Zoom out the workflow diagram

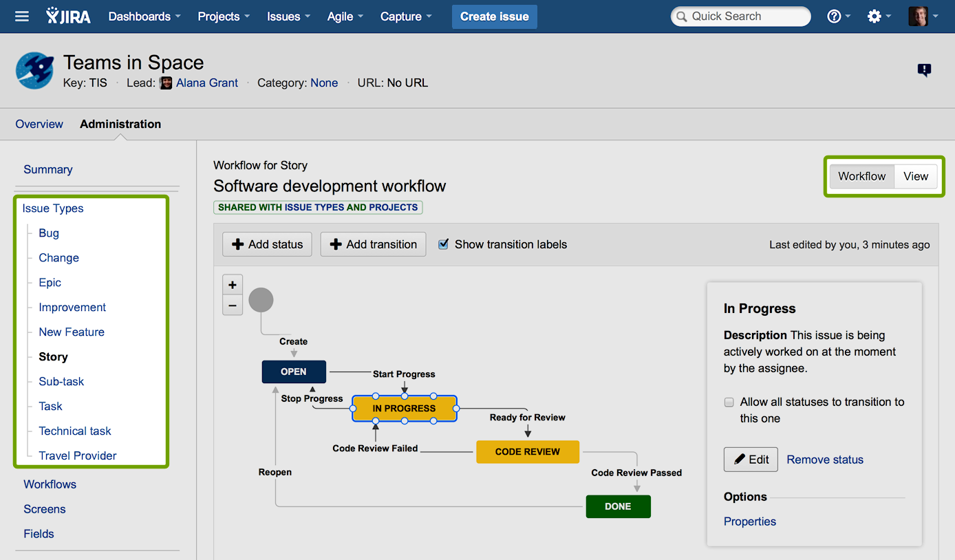[233, 305]
